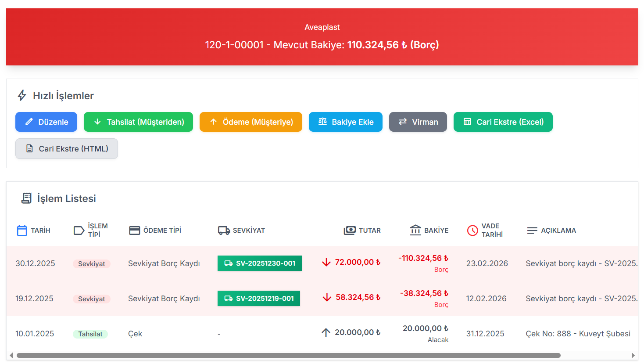Viewport: 644px width, 364px height.
Task: Click the lightning icon beside Hızlı İşlemler
Action: pos(21,95)
